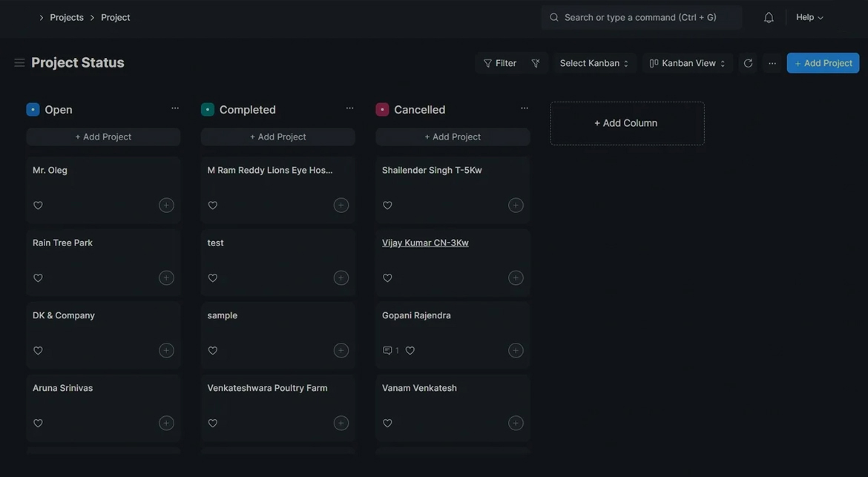Click the filter-clear funnel icon
Screen dimensions: 868x477
536,63
